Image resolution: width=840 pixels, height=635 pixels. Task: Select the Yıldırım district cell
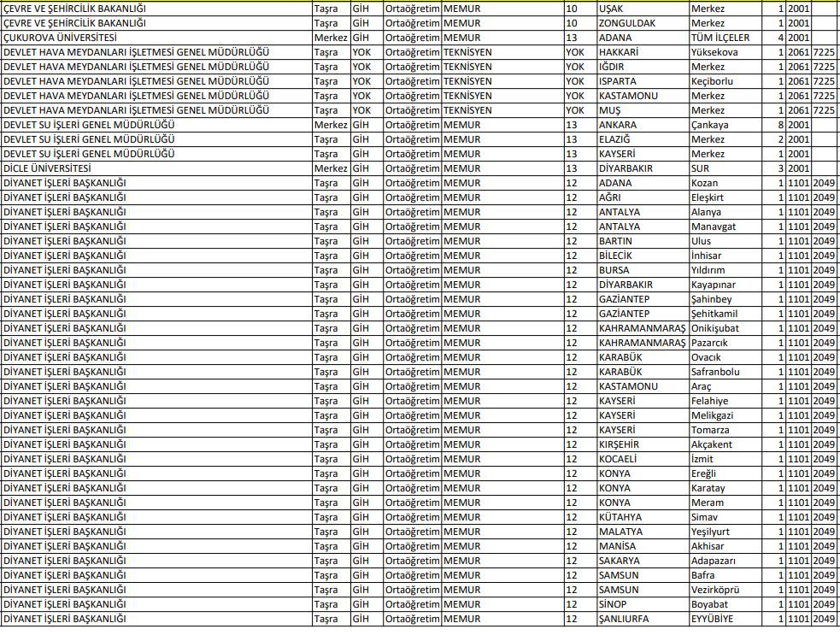[x=725, y=270]
